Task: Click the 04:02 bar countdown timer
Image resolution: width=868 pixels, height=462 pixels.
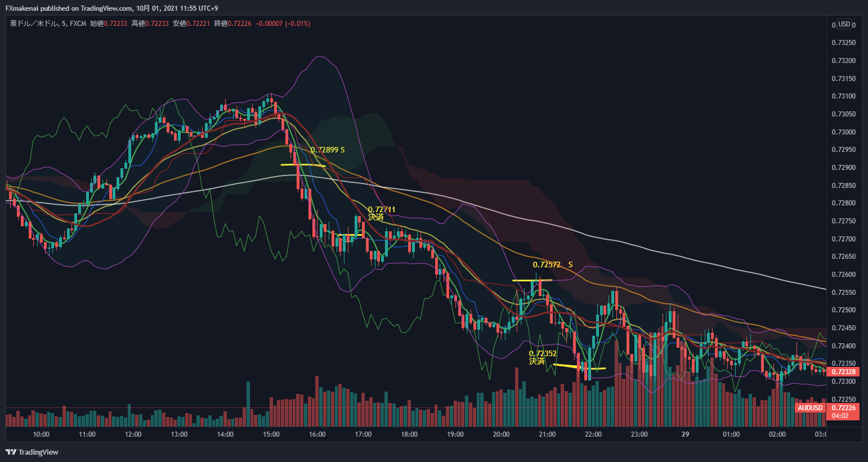Action: [840, 416]
